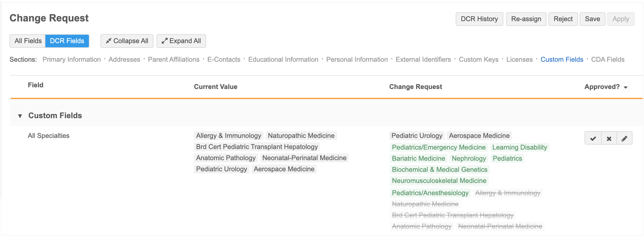Click the Re-assign button
Screen dimensions: 644x238
tap(526, 19)
